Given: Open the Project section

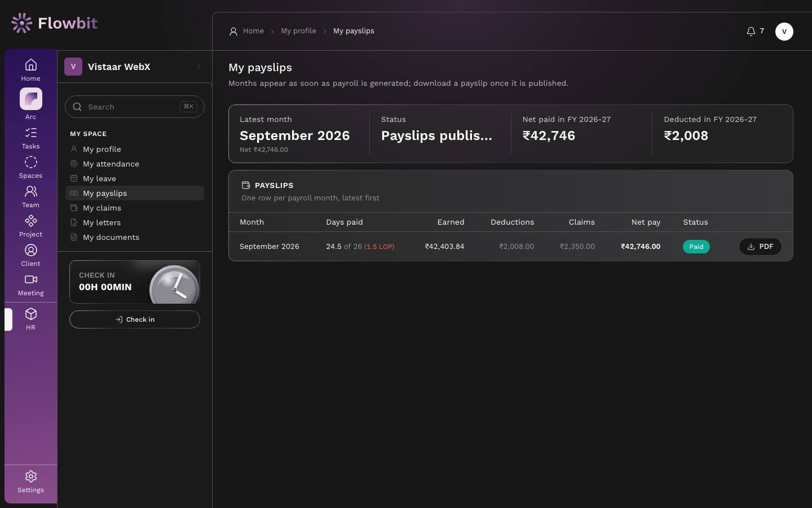Looking at the screenshot, I should tap(30, 226).
